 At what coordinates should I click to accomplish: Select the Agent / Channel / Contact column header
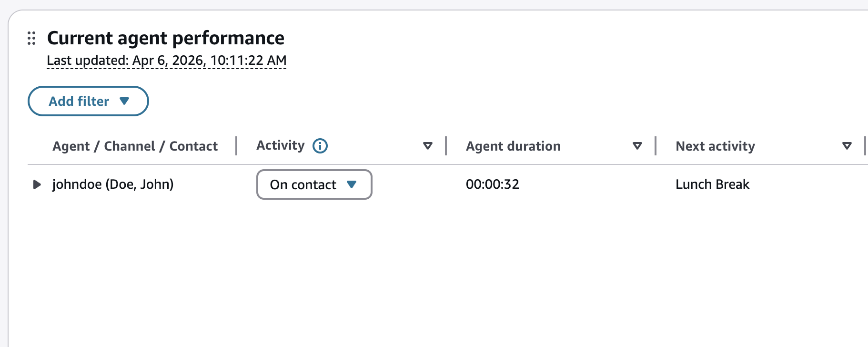[135, 146]
